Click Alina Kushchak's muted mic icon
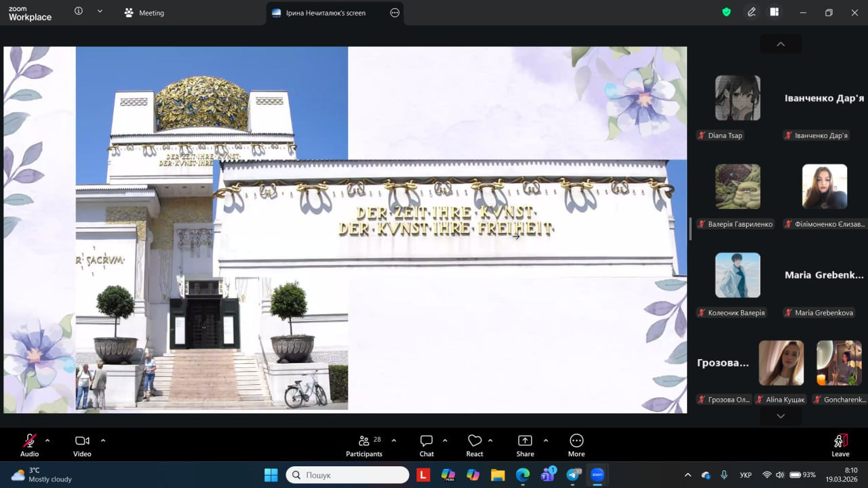The width and height of the screenshot is (868, 488). click(x=760, y=400)
